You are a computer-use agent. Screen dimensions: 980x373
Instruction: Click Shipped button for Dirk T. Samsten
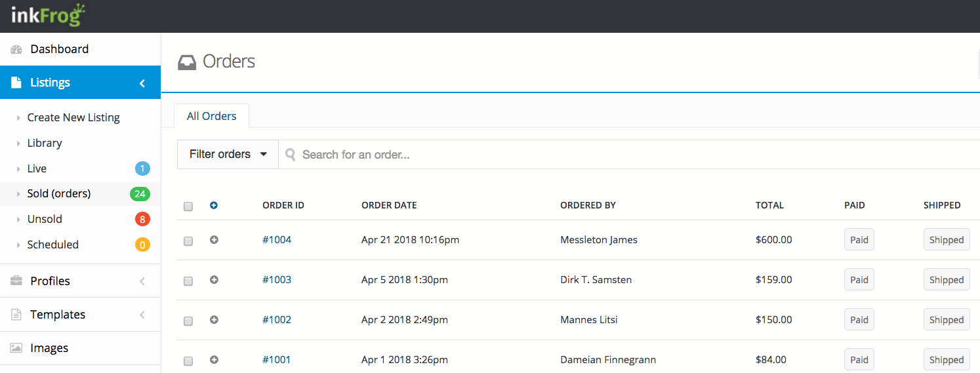click(x=946, y=280)
